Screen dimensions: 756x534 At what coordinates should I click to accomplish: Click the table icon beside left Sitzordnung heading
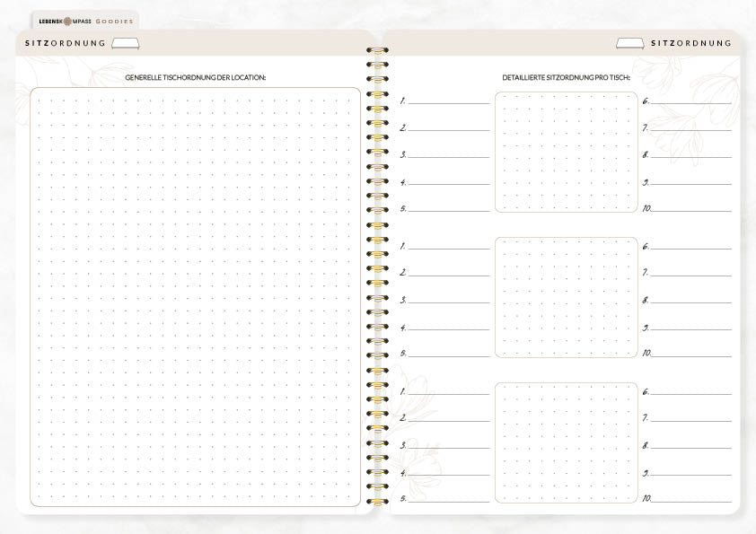point(126,43)
